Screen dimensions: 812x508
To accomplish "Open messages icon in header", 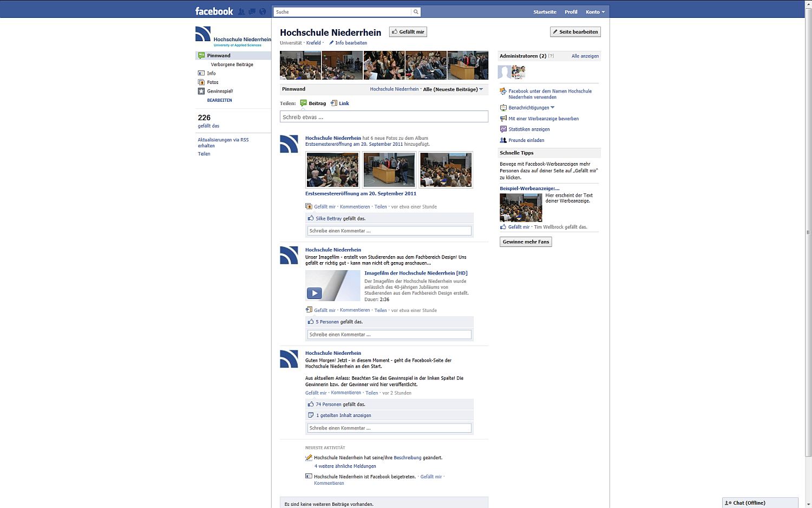I will (252, 11).
